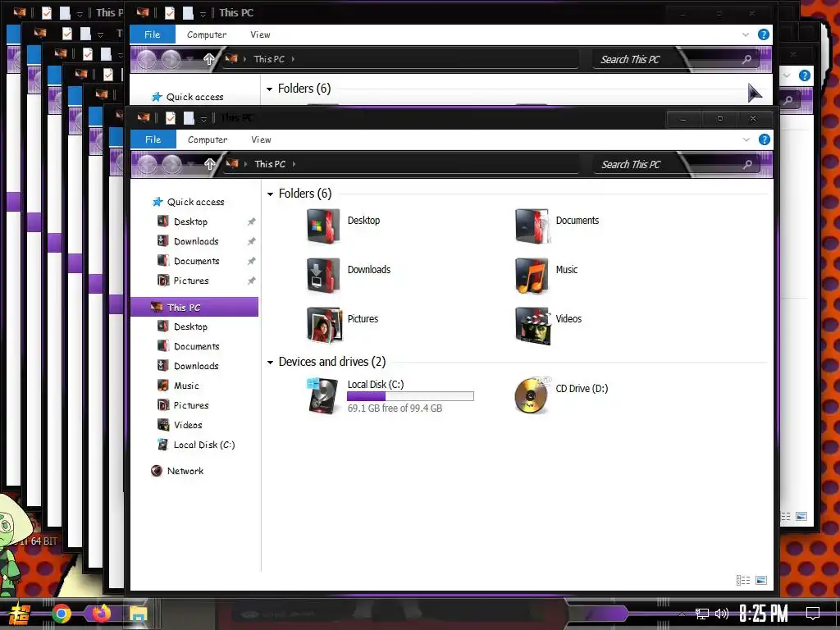Open the notification center icon
Viewport: 840px width, 630px height.
pos(813,614)
